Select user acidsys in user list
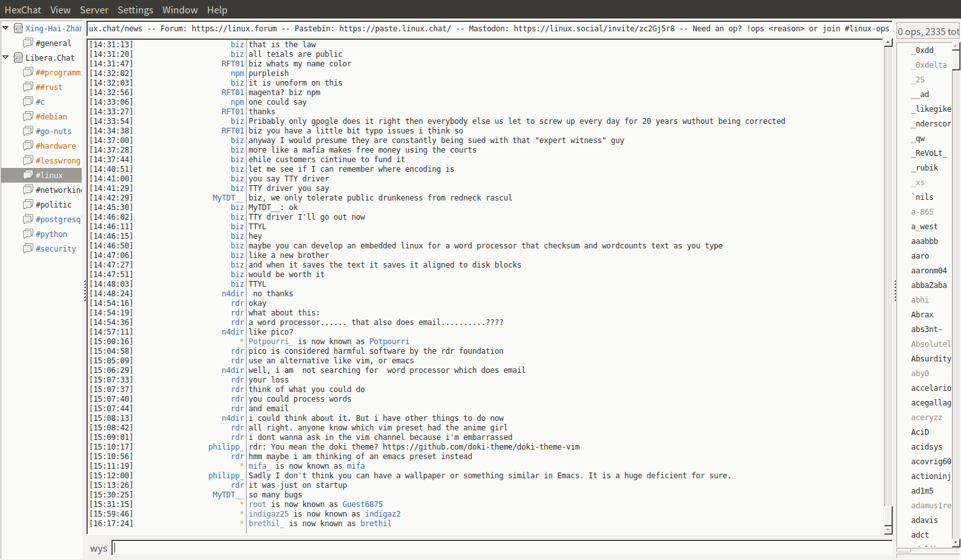 point(926,447)
